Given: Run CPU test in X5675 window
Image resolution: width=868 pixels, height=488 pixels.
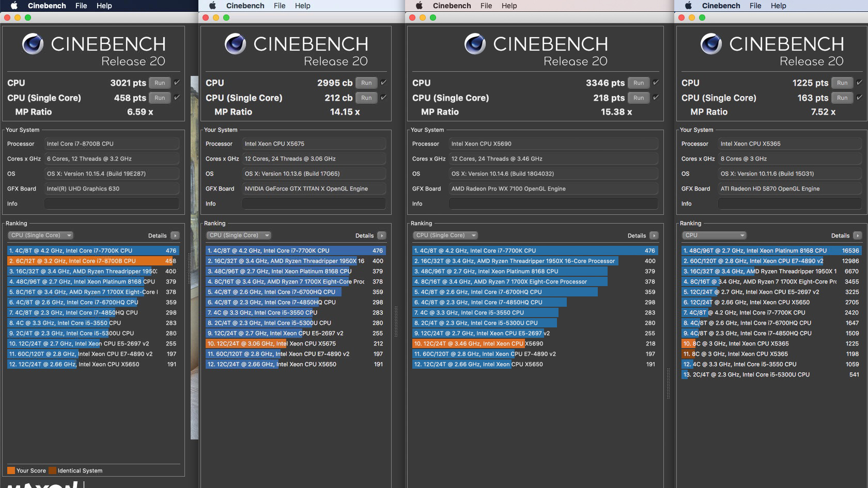Looking at the screenshot, I should tap(366, 83).
